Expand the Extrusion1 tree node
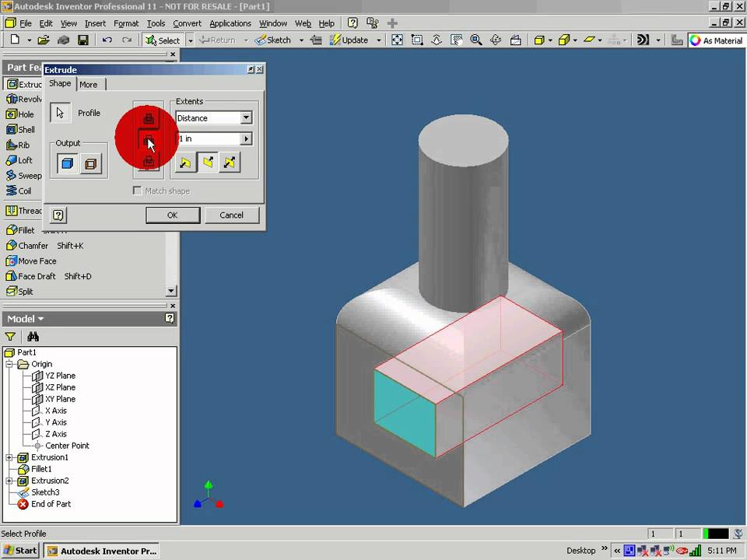Viewport: 747px width, 560px height. pos(9,457)
